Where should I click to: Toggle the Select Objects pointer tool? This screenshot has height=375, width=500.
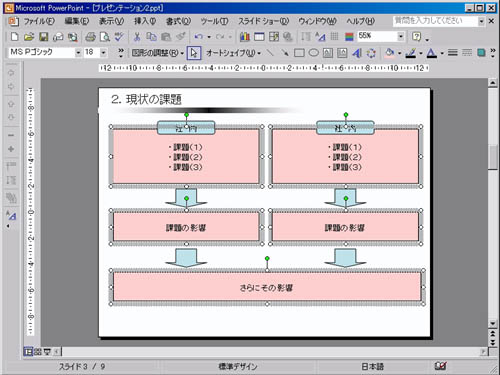click(x=194, y=53)
